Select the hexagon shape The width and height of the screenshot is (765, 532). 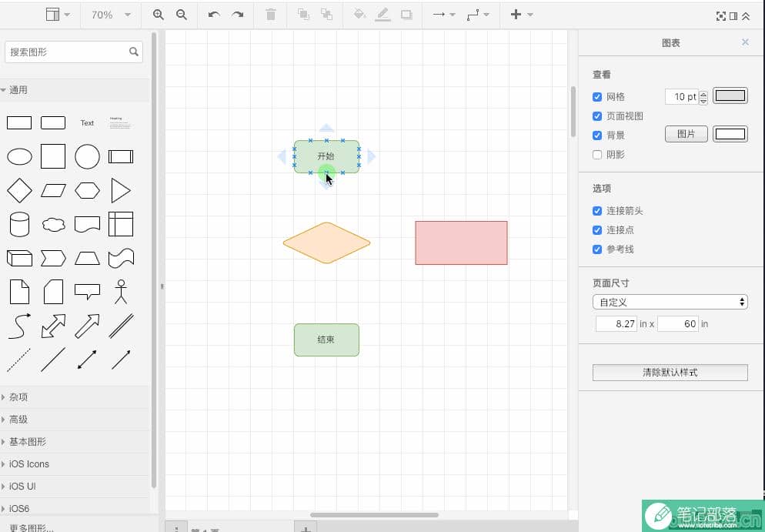pyautogui.click(x=87, y=190)
